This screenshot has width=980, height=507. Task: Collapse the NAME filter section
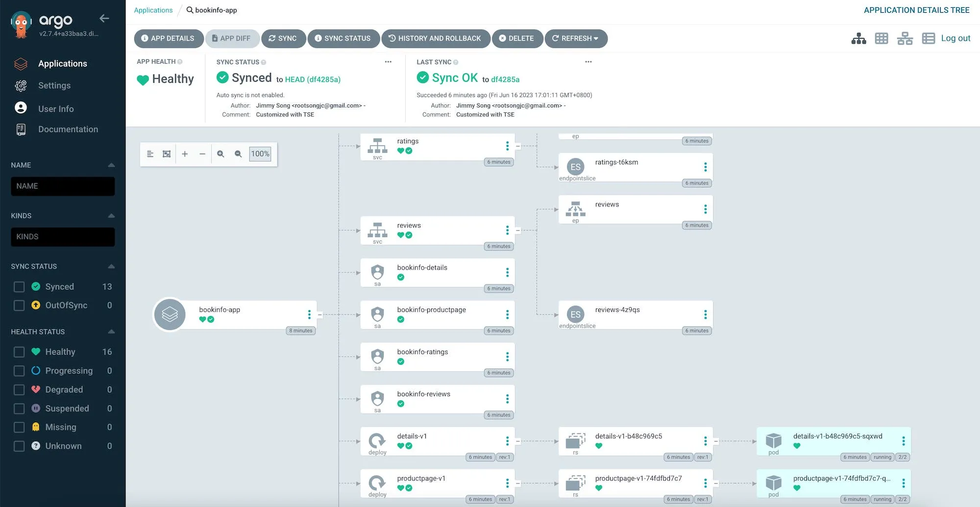click(x=111, y=165)
